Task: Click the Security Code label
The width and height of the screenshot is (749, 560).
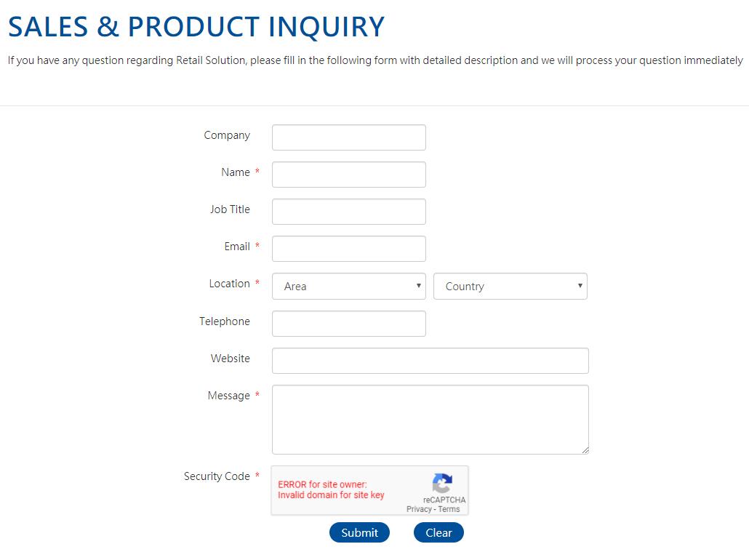Action: [x=217, y=476]
